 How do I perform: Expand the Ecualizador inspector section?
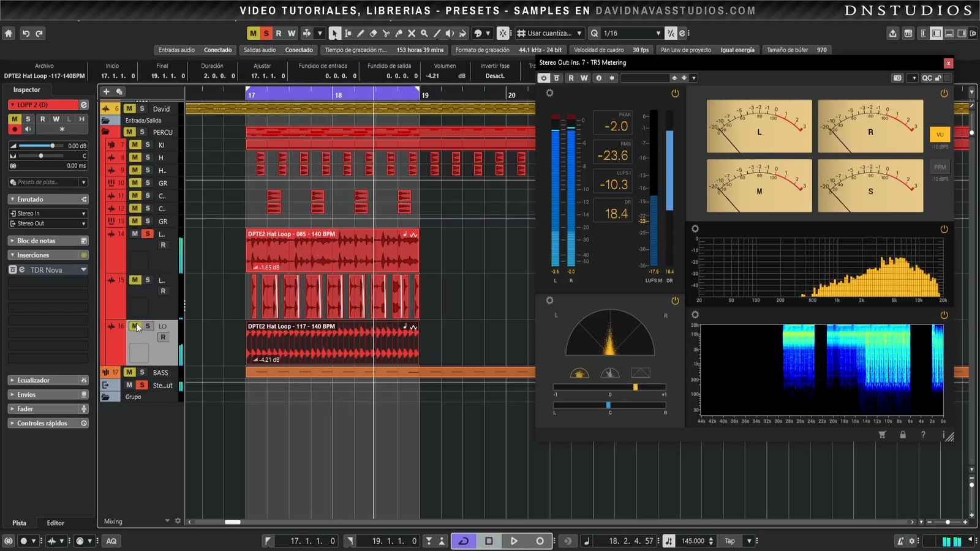click(x=34, y=380)
